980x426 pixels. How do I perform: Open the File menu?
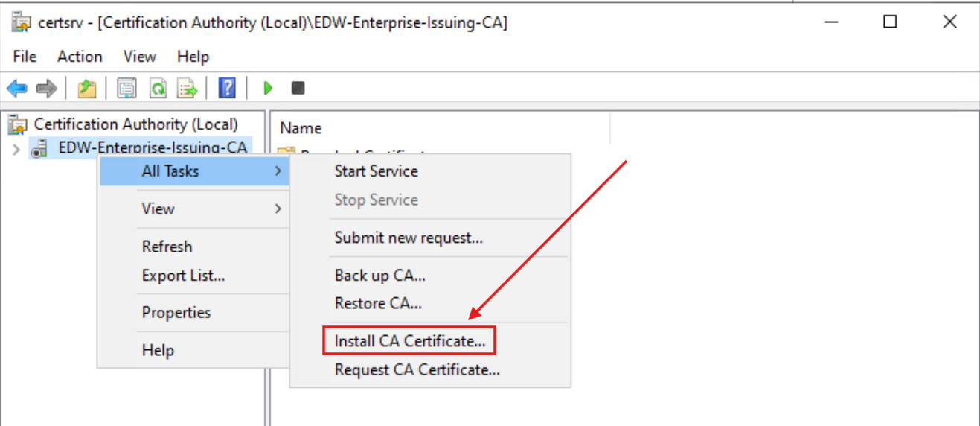pyautogui.click(x=25, y=57)
